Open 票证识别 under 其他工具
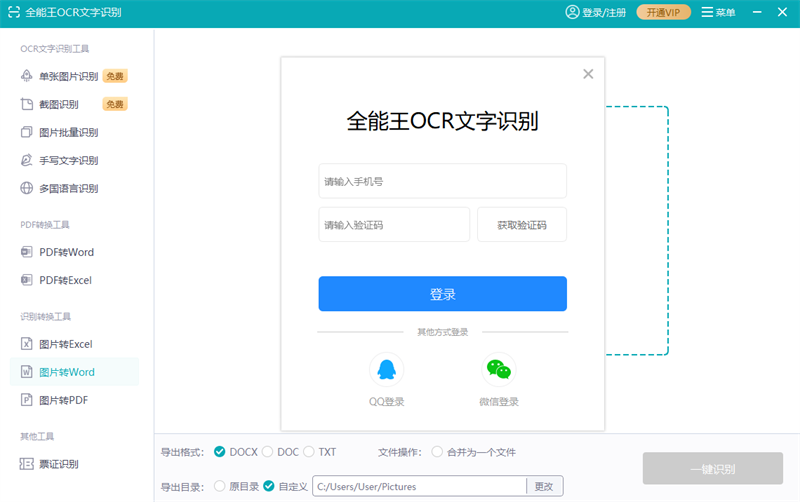The image size is (800, 502). tap(58, 464)
